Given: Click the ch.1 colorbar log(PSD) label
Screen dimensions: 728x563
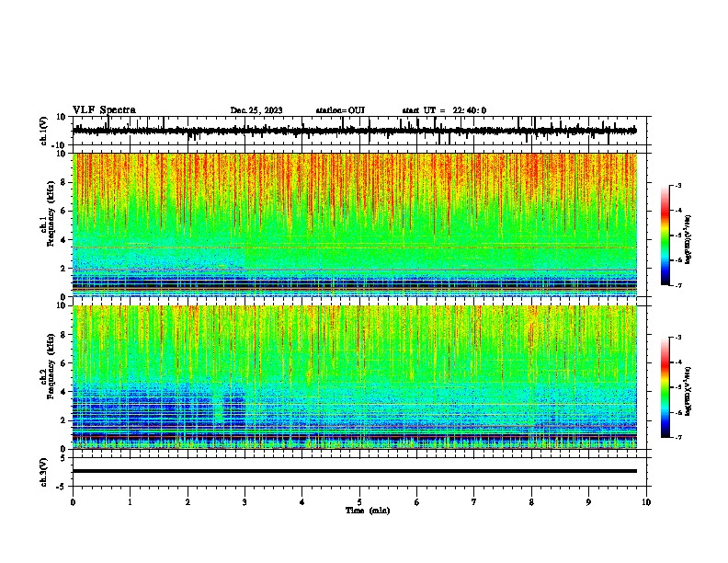Looking at the screenshot, I should click(x=688, y=240).
